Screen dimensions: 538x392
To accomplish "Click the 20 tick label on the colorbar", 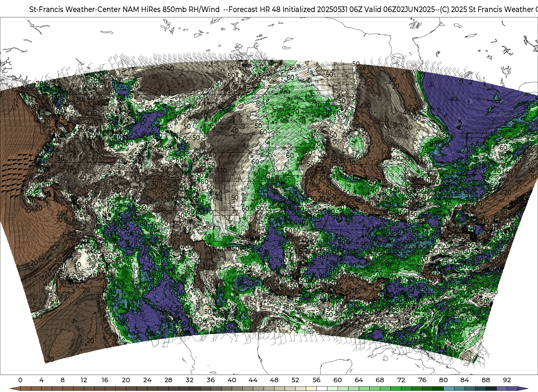I will point(126,380).
